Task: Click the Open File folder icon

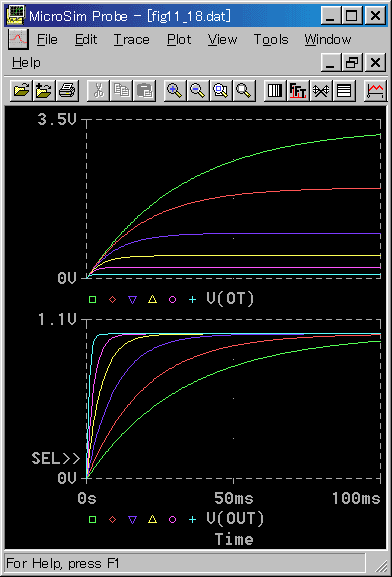Action: pos(21,90)
